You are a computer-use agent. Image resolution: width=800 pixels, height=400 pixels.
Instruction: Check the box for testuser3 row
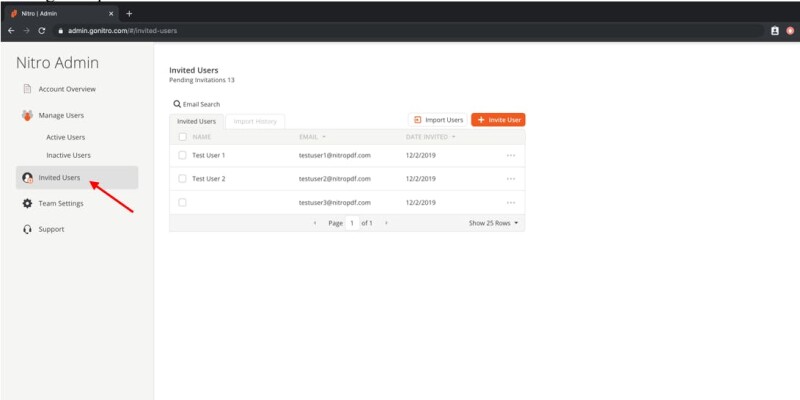[x=182, y=203]
